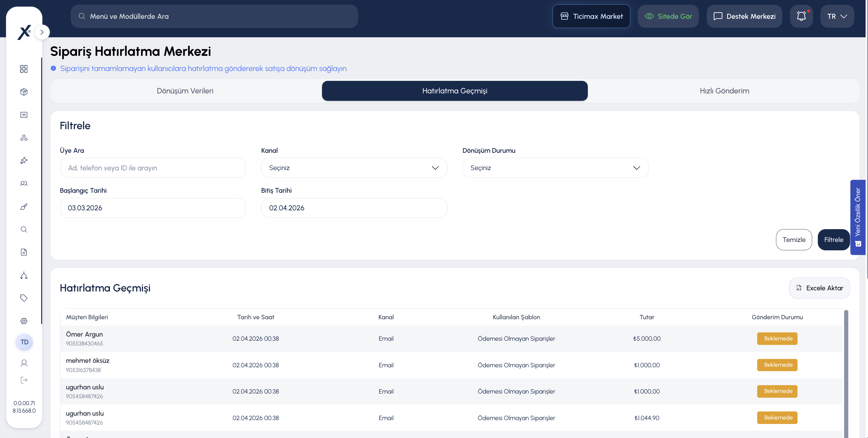Screen dimensions: 868x438
Task: Click the product box icon in sidebar
Action: point(24,92)
